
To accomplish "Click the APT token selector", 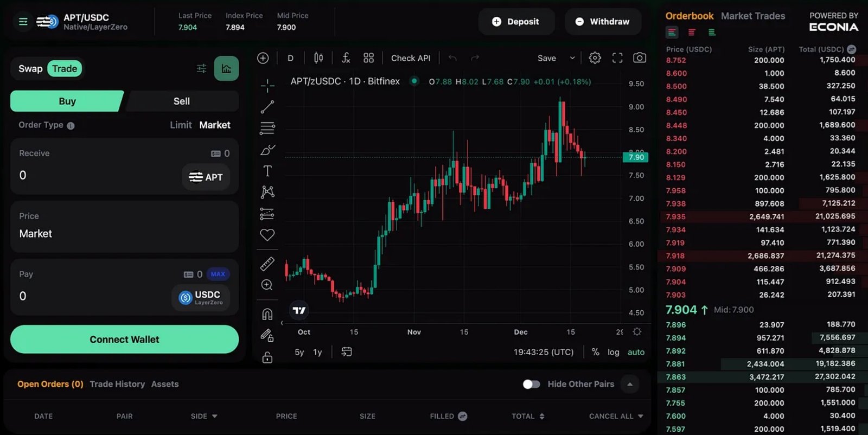I will [206, 177].
